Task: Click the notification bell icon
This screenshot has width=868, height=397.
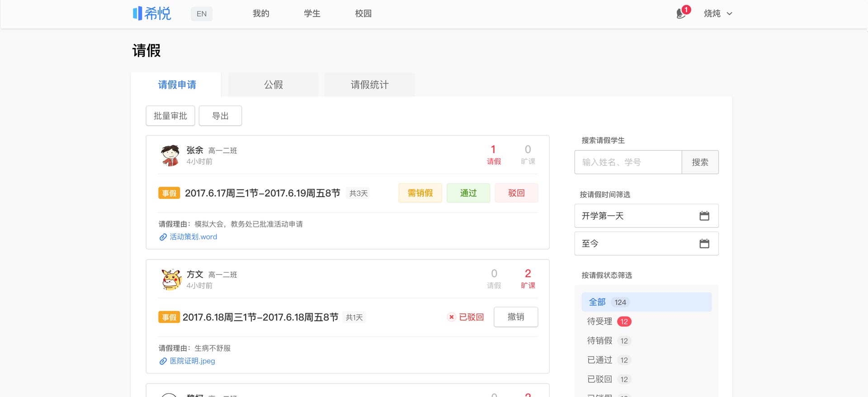Action: 681,14
